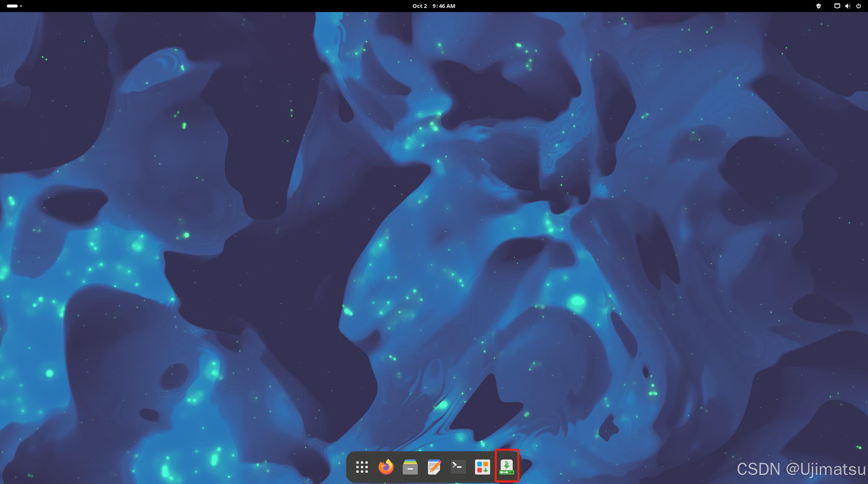Launch Firefox from the dock
The height and width of the screenshot is (484, 868).
point(386,467)
